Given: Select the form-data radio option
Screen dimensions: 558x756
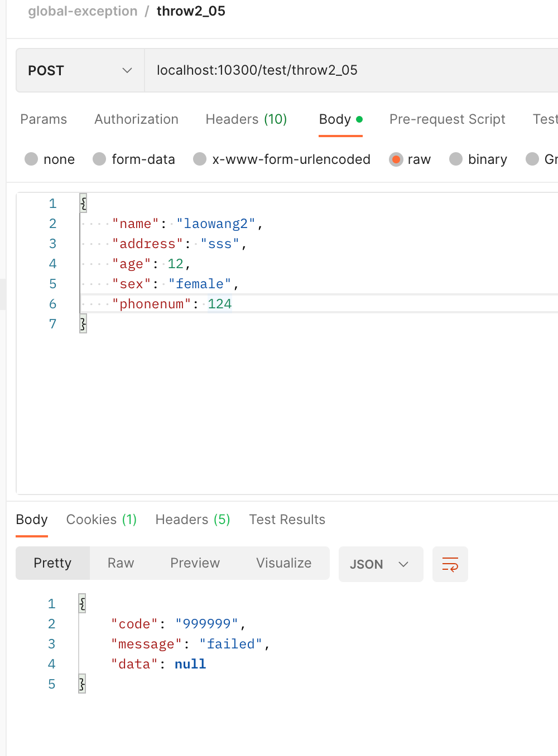Looking at the screenshot, I should 100,159.
